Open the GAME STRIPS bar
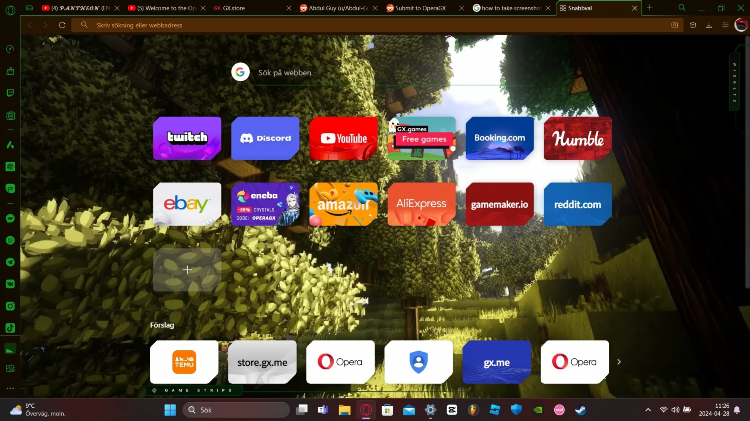Viewport: 750px width, 421px height. coord(194,390)
